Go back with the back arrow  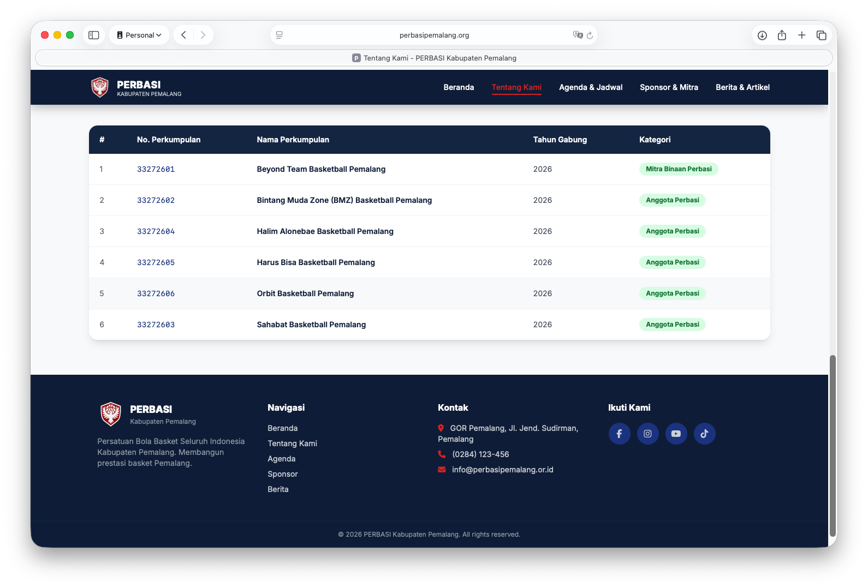(x=184, y=35)
